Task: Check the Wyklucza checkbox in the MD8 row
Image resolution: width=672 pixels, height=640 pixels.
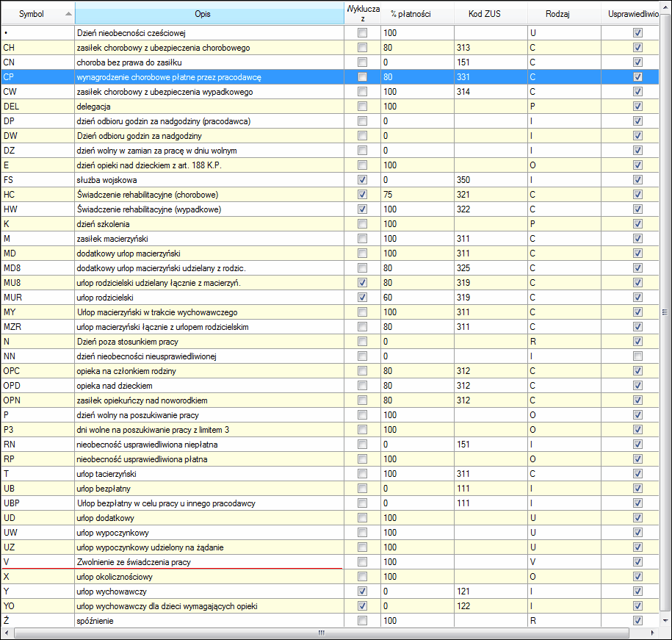Action: point(363,268)
